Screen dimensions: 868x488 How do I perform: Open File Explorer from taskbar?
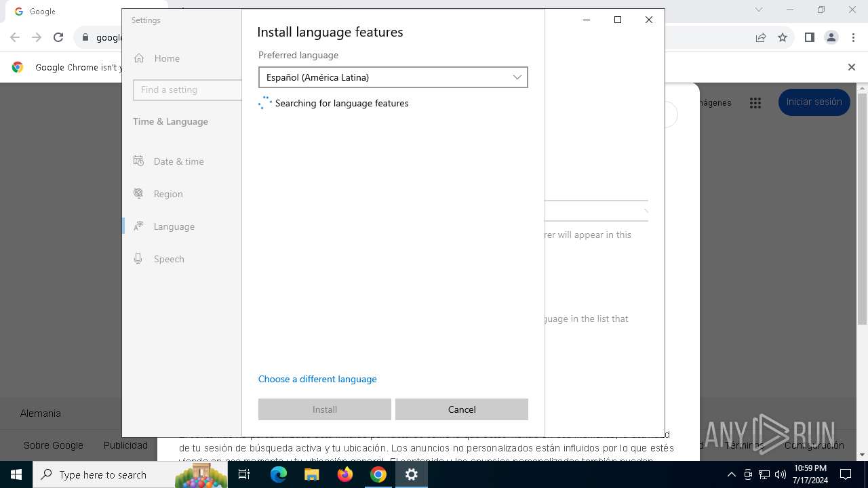click(312, 474)
